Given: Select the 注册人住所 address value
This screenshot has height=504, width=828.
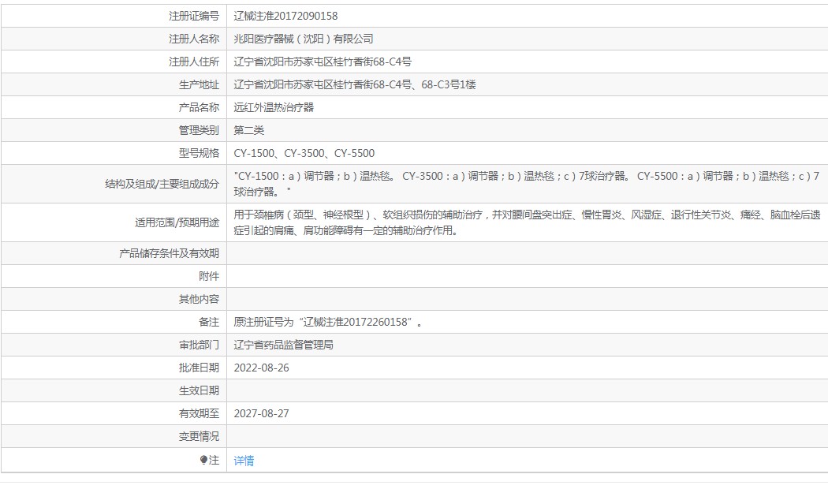Looking at the screenshot, I should [323, 62].
